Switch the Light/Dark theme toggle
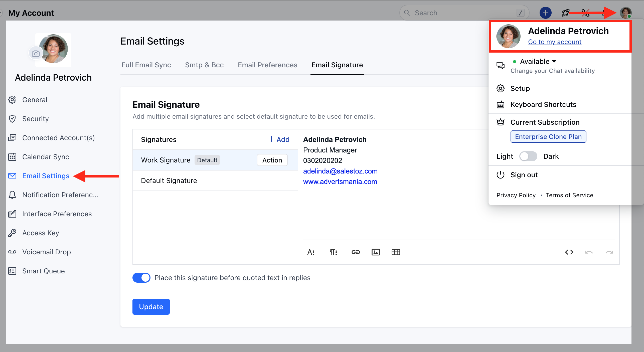This screenshot has width=644, height=352. (528, 156)
